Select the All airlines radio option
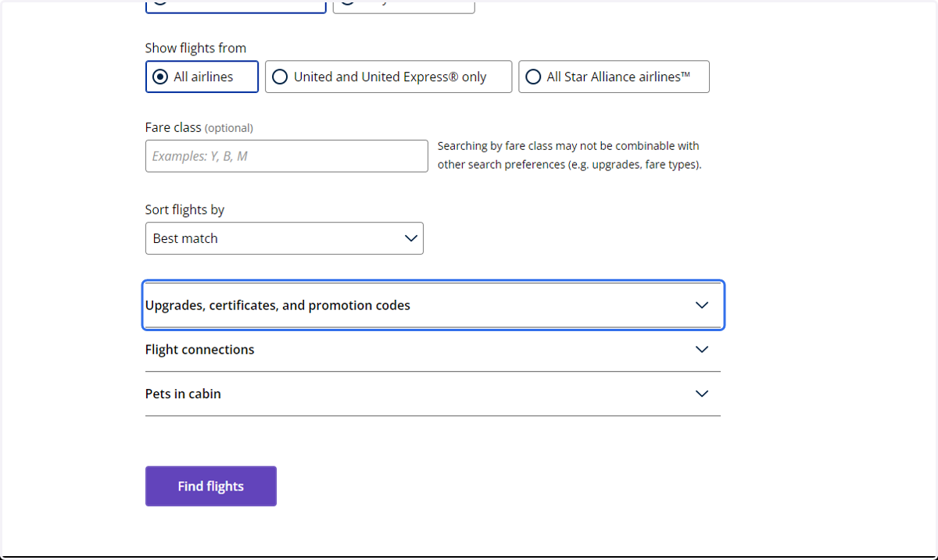 202,77
